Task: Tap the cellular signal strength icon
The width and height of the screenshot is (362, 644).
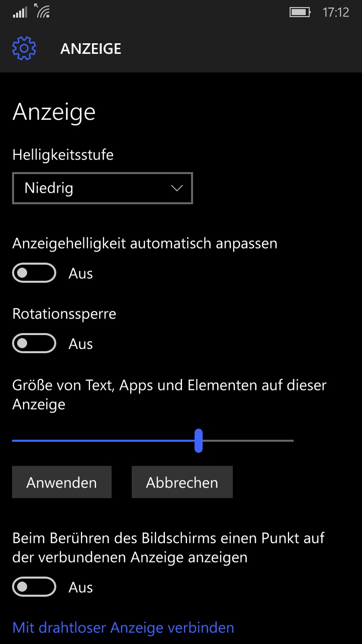Action: 20,13
